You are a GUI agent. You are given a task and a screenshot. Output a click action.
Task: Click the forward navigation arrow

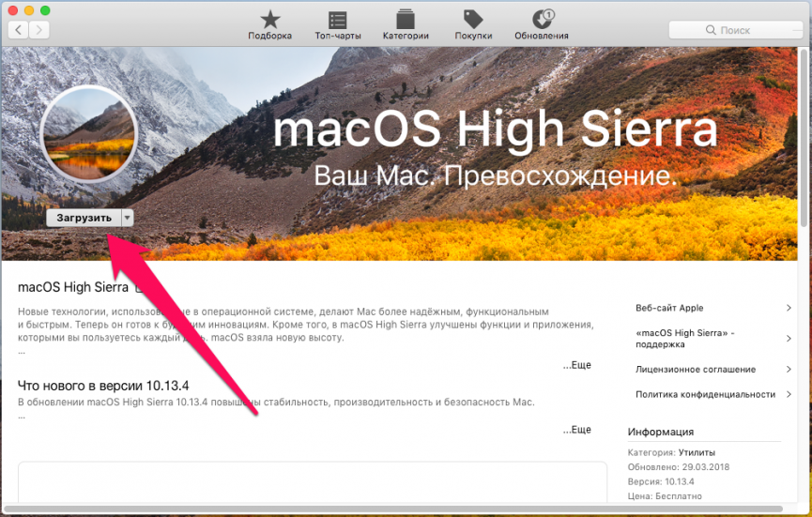coord(40,30)
